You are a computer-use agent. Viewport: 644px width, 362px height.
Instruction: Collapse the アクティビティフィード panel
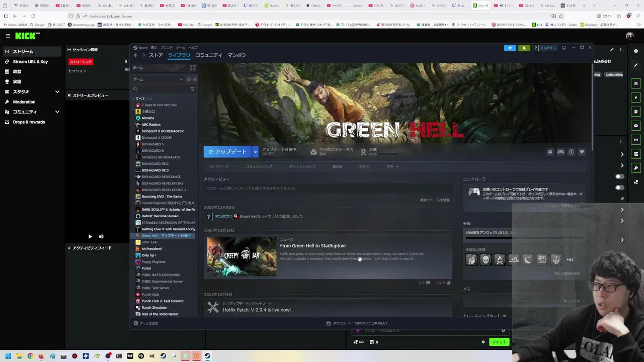(x=69, y=248)
